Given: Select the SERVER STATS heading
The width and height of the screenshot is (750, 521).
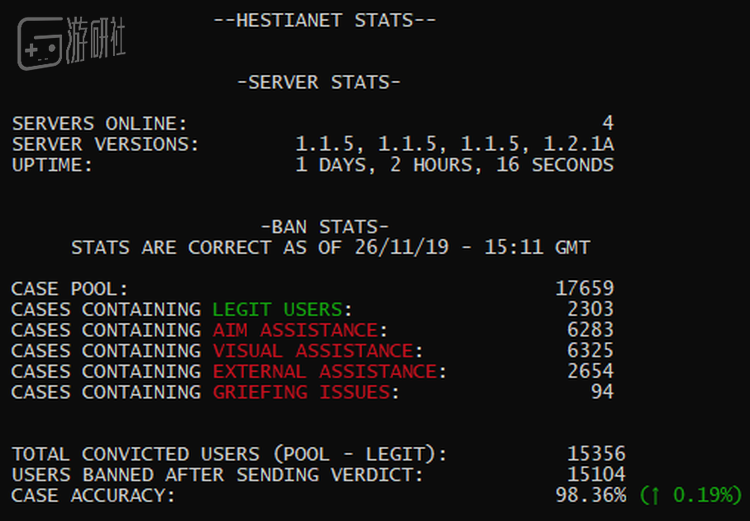Looking at the screenshot, I should 318,82.
